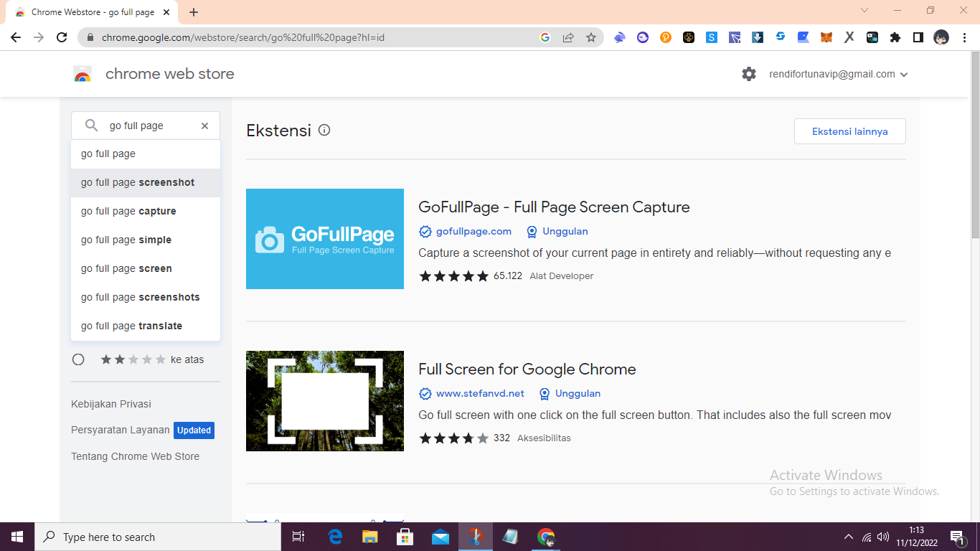Open the blue rabbit extension

point(620,37)
